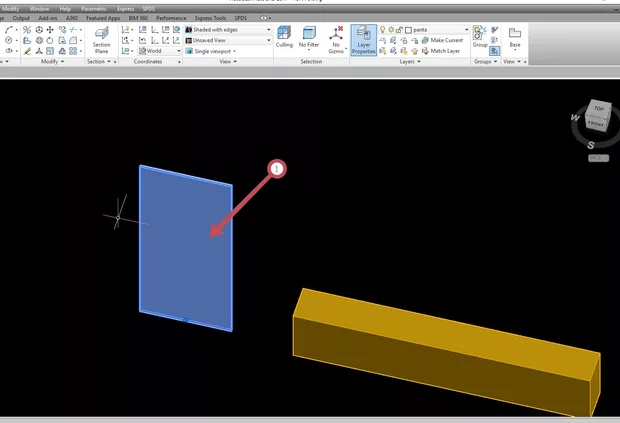This screenshot has width=620, height=423.
Task: Expand the Unsaved View dropdown
Action: (229, 40)
